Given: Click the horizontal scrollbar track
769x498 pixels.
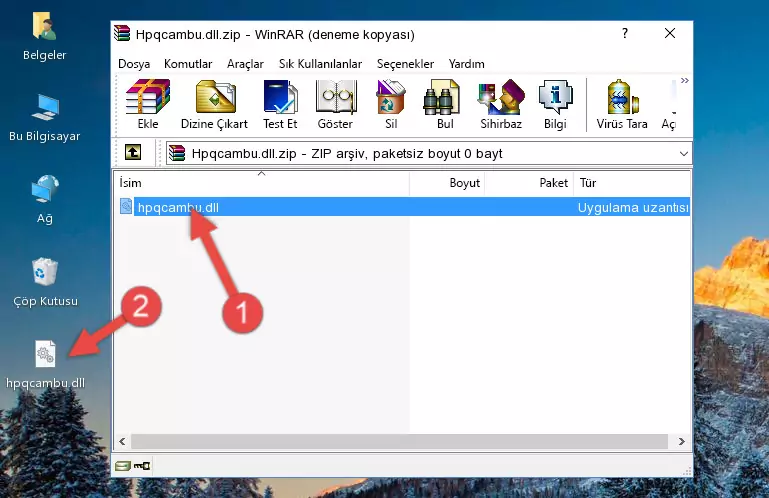Looking at the screenshot, I should click(x=399, y=441).
